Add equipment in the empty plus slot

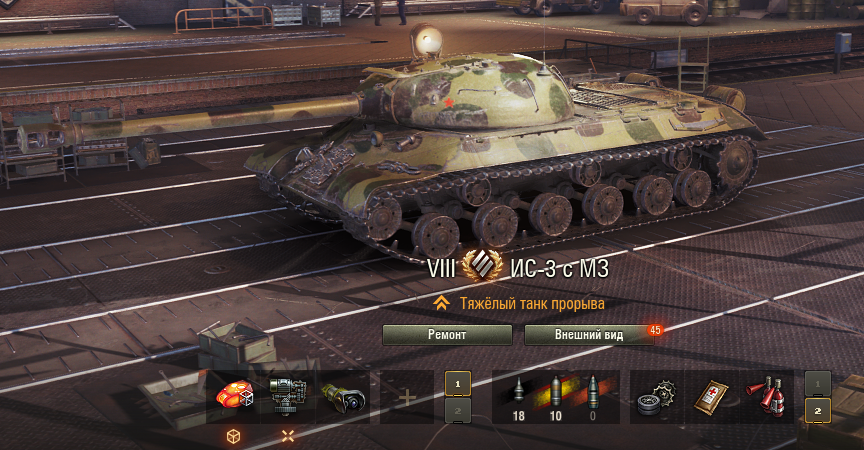click(x=407, y=397)
